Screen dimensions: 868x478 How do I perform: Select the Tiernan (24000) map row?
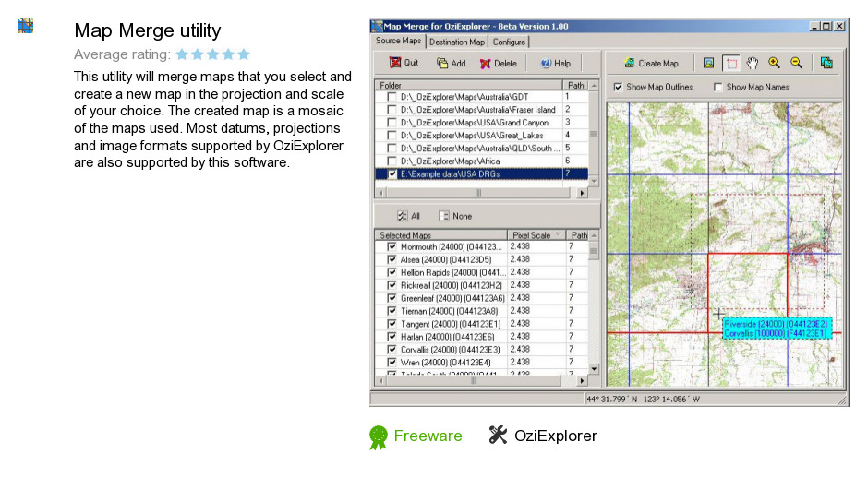pyautogui.click(x=481, y=311)
